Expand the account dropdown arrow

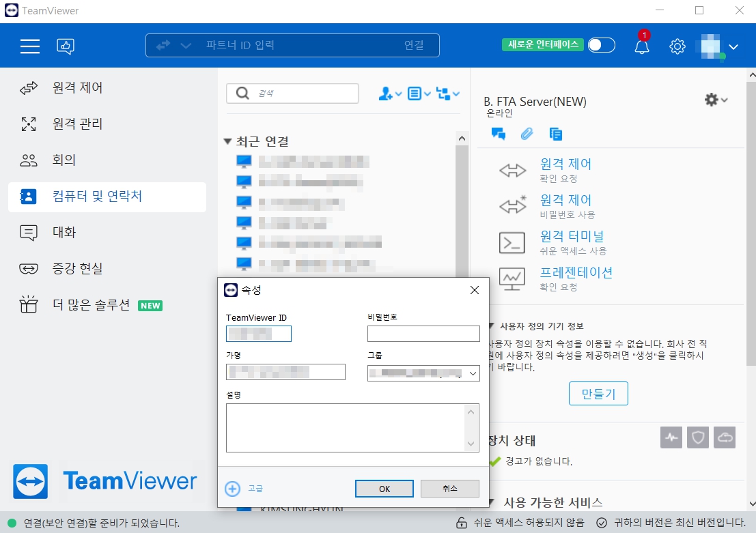(x=733, y=46)
